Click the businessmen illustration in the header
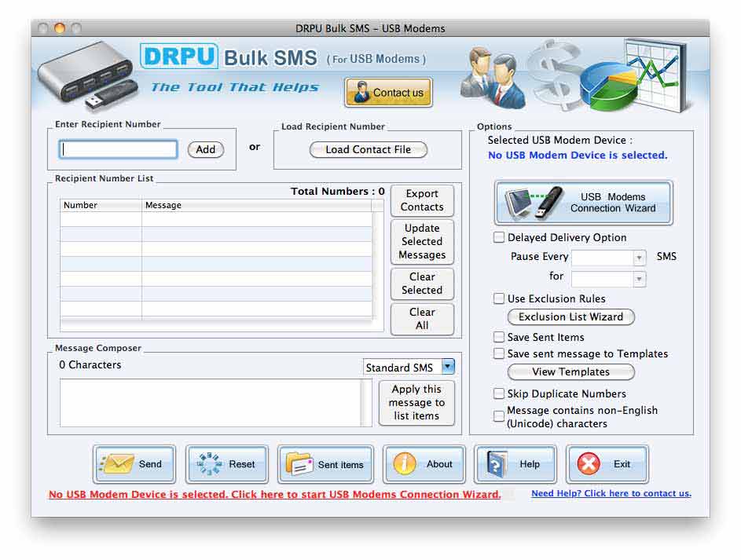This screenshot has height=560, width=741. click(493, 77)
